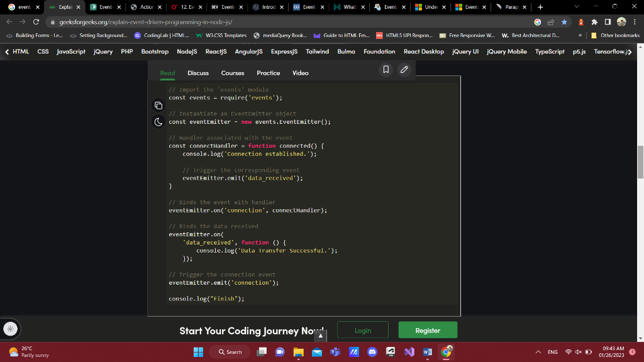Show hidden system tray icons
The width and height of the screenshot is (644, 362).
538,352
